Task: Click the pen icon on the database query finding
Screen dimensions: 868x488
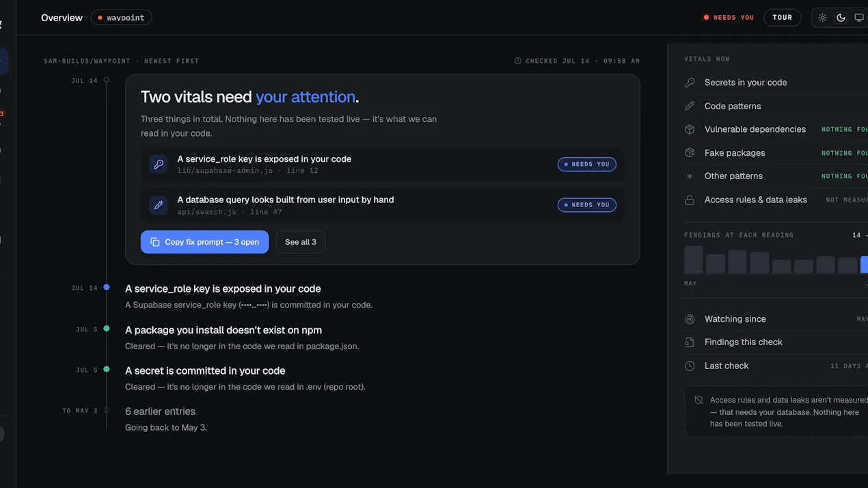Action: click(159, 205)
